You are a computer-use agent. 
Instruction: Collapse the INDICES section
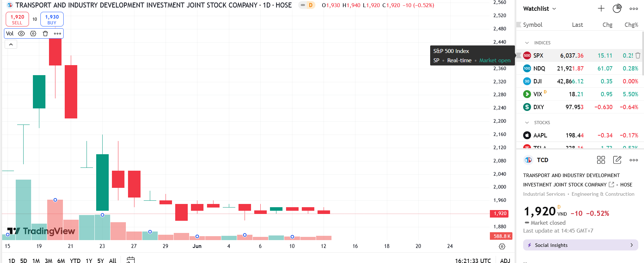pos(527,43)
